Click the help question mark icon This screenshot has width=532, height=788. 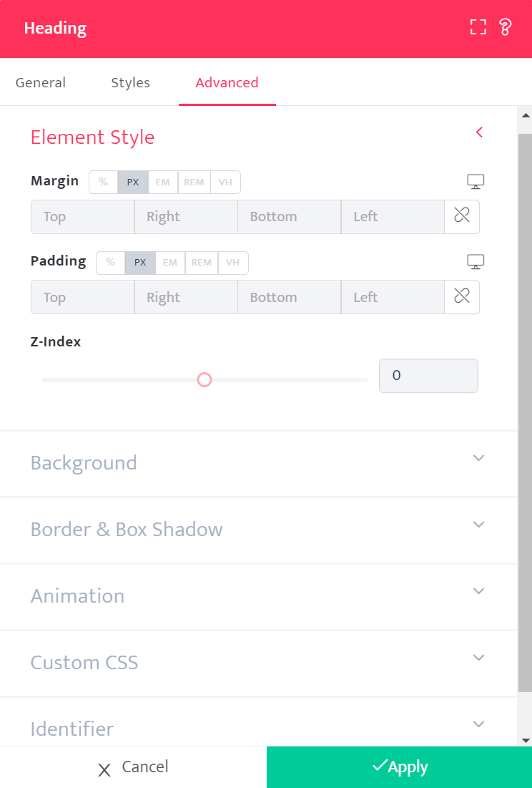505,28
